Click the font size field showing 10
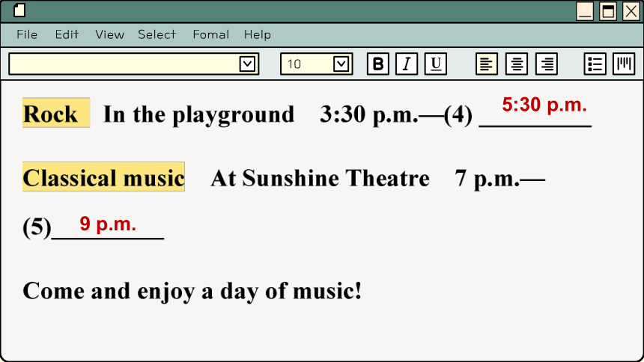 pos(307,64)
